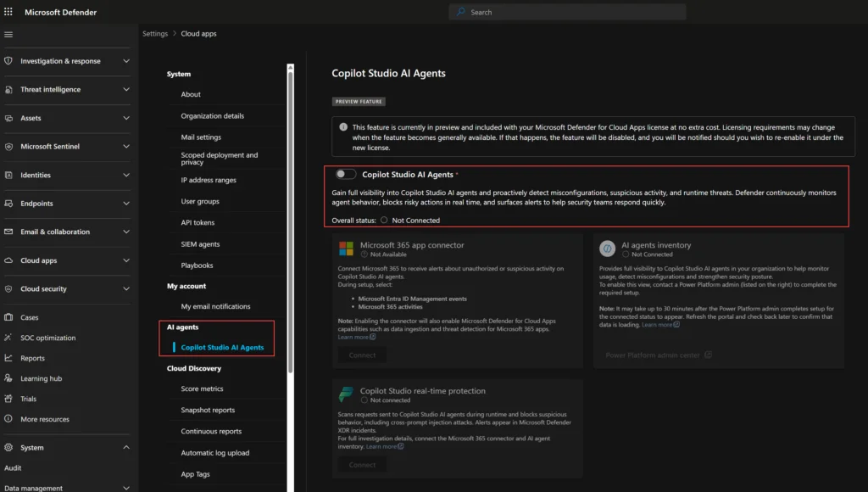Image resolution: width=868 pixels, height=492 pixels.
Task: Expand the Assets chevron
Action: [126, 118]
